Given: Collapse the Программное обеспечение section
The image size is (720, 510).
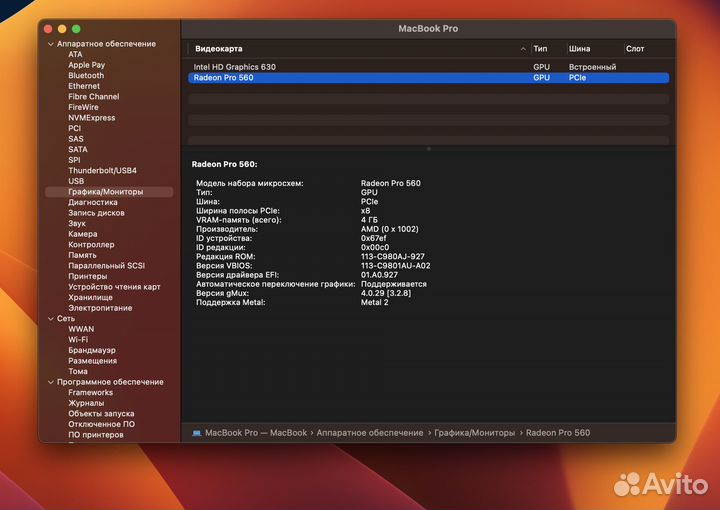Looking at the screenshot, I should click(51, 382).
